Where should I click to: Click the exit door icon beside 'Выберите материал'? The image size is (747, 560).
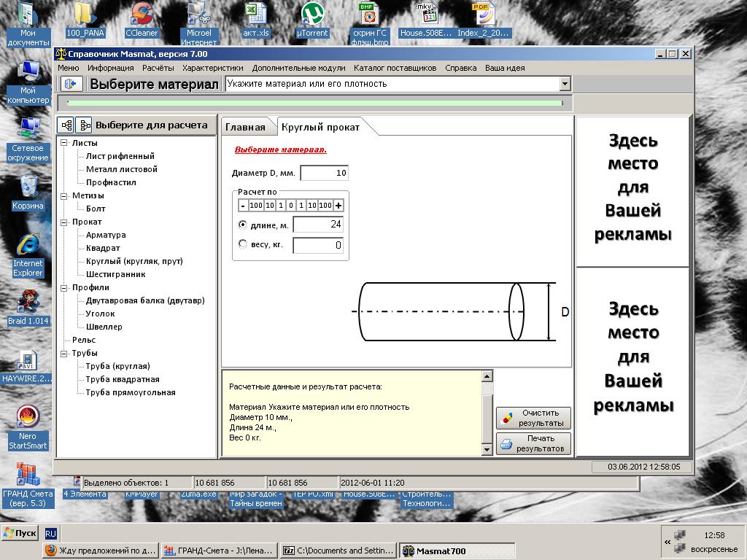[x=71, y=84]
